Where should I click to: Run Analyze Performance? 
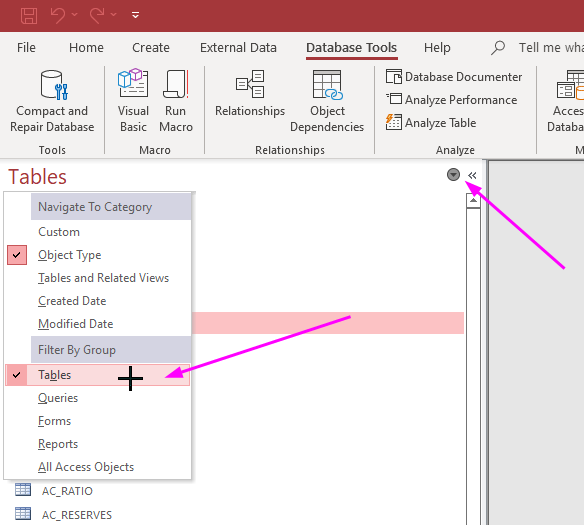coord(451,100)
